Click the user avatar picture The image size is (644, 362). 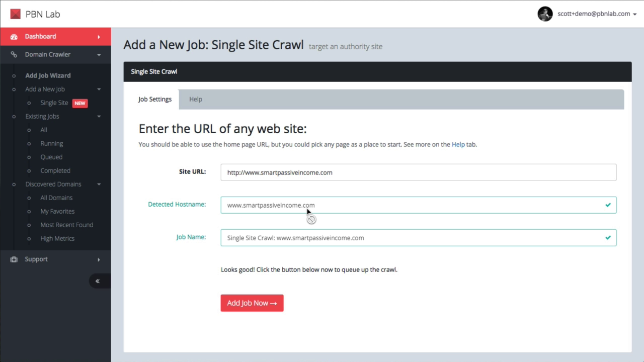point(545,14)
